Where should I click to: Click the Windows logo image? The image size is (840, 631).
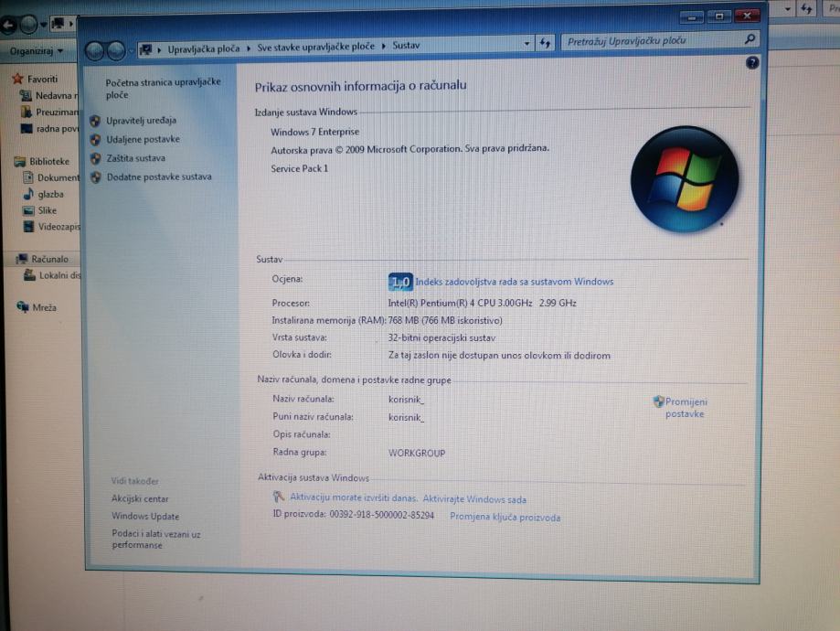click(x=685, y=179)
